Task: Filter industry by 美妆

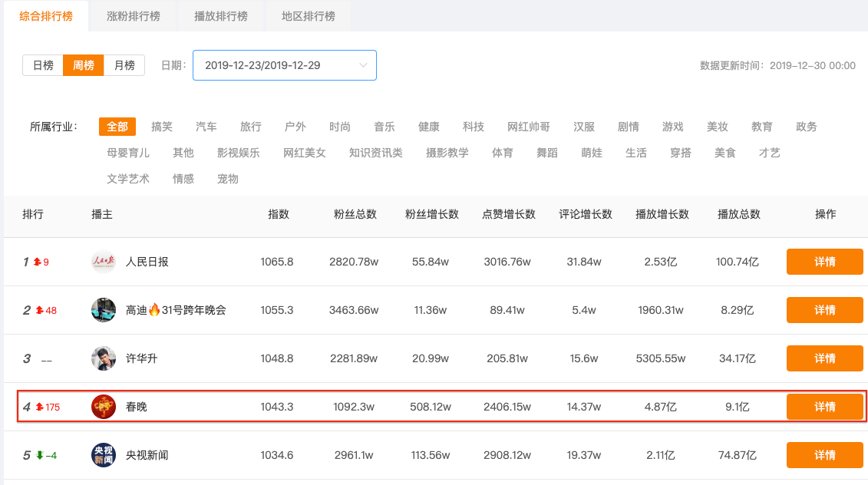Action: coord(718,127)
